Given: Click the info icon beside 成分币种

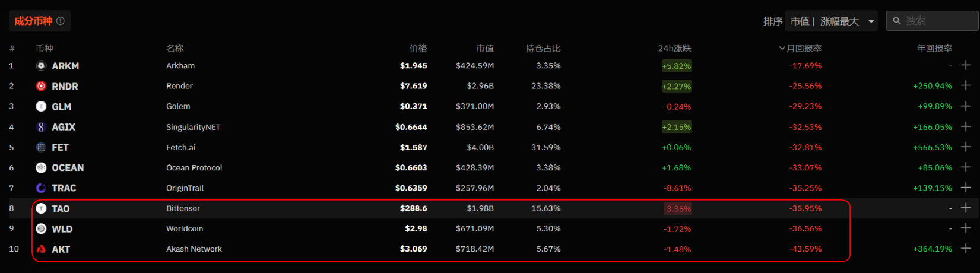Looking at the screenshot, I should [x=61, y=21].
